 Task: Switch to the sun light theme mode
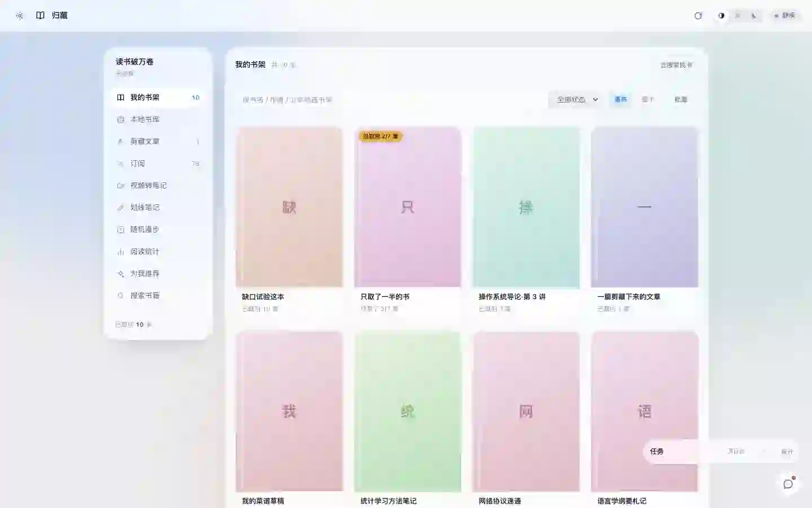pos(738,16)
